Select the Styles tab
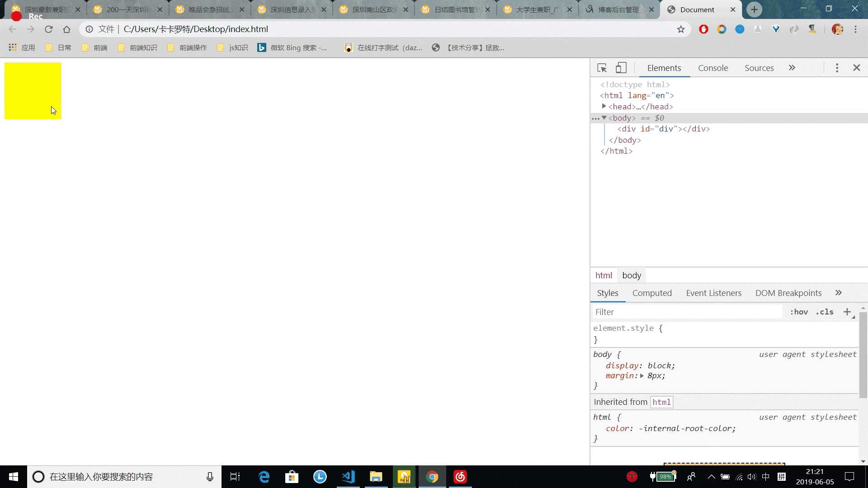This screenshot has height=488, width=868. [608, 292]
